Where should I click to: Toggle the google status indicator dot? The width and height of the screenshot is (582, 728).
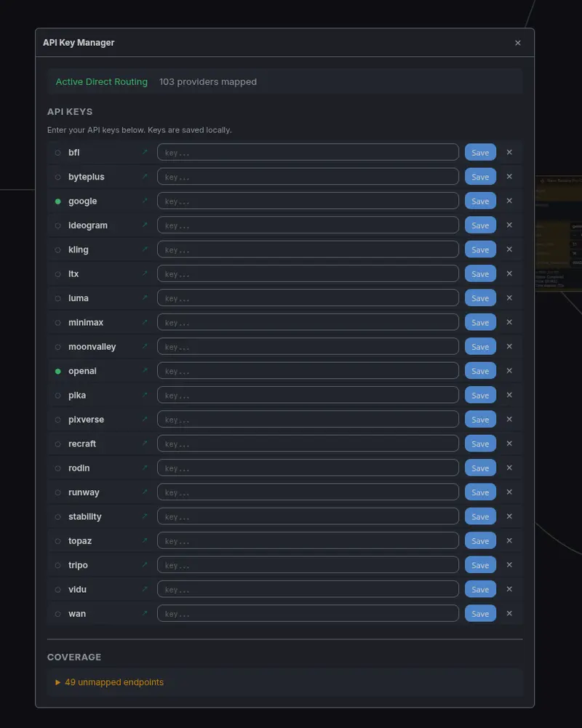point(58,201)
